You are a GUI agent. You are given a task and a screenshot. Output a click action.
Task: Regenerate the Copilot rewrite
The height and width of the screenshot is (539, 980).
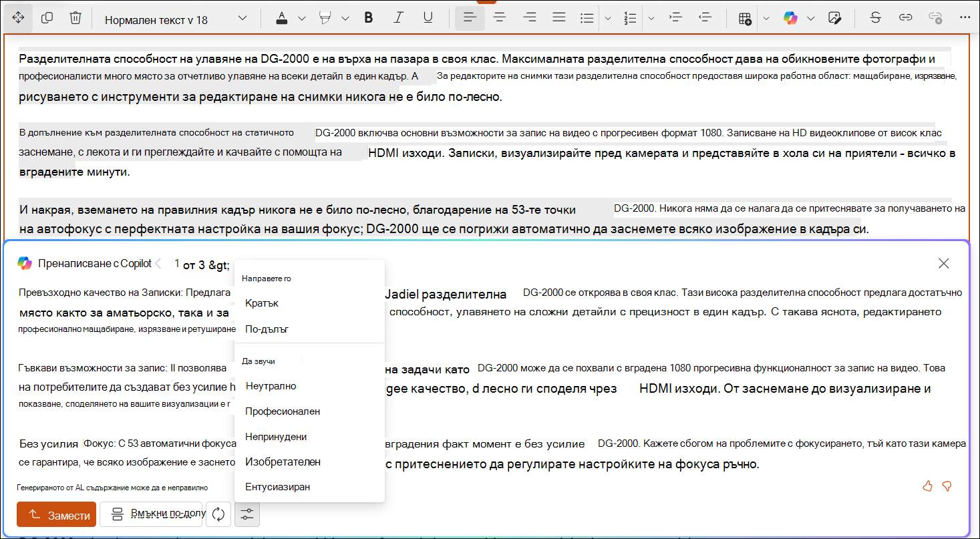(218, 514)
